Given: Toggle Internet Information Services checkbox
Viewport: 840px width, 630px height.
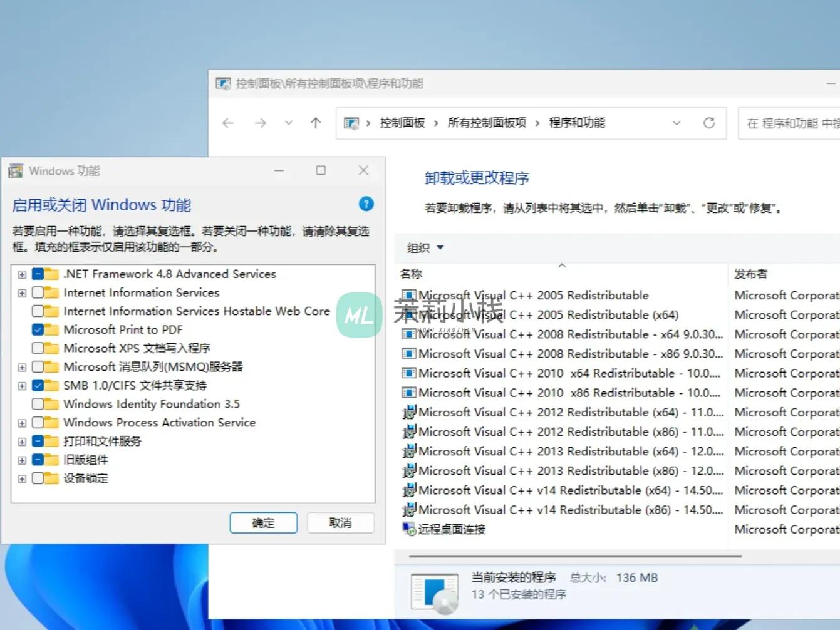Looking at the screenshot, I should pyautogui.click(x=38, y=292).
